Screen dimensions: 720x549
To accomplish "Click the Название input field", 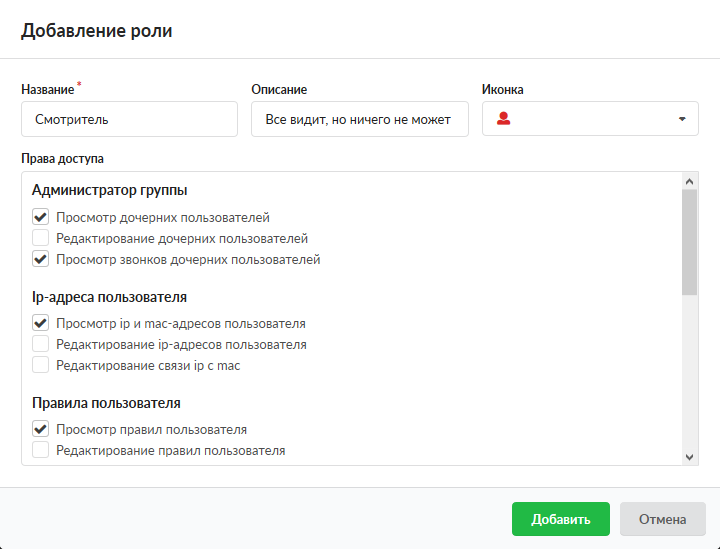I will [x=129, y=119].
